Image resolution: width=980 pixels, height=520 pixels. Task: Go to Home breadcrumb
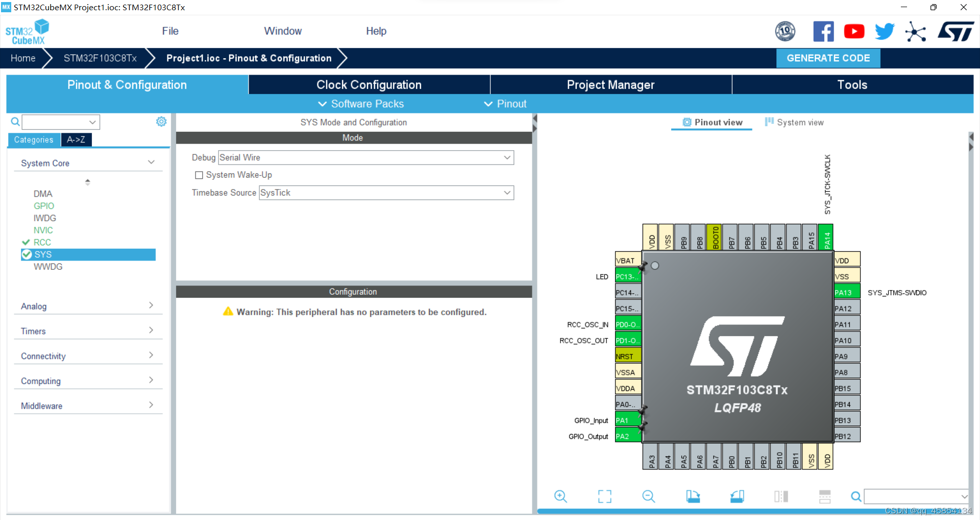[23, 58]
